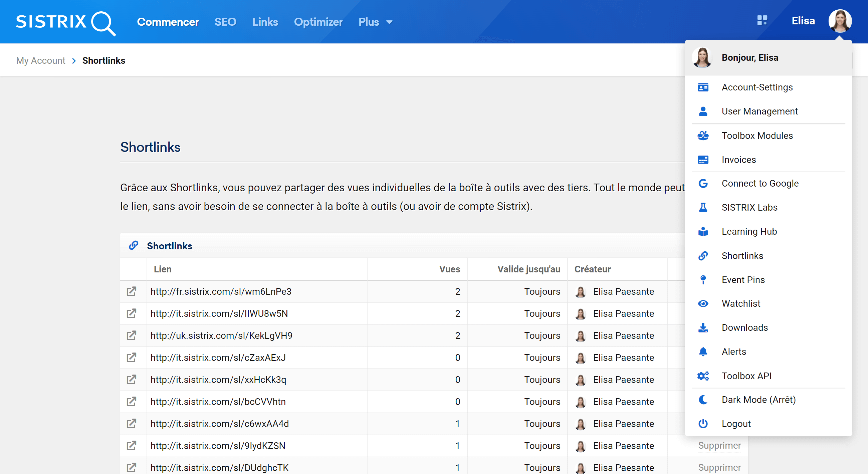Click the Valide jusqu'au column header

tap(529, 269)
